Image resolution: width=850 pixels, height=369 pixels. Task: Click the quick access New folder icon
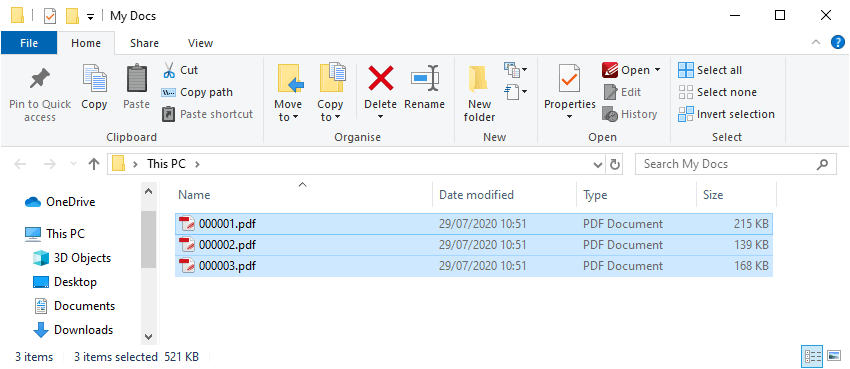pyautogui.click(x=73, y=16)
